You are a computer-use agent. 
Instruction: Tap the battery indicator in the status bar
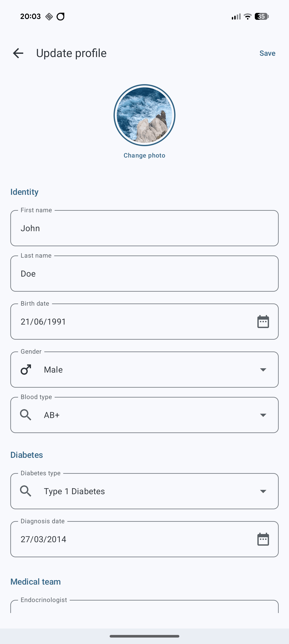261,16
